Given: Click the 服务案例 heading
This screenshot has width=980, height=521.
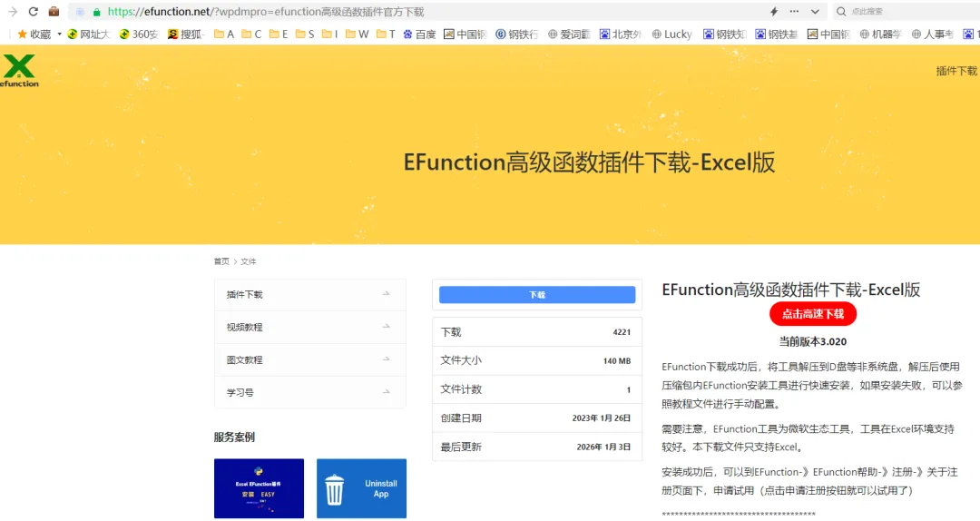Looking at the screenshot, I should point(234,437).
